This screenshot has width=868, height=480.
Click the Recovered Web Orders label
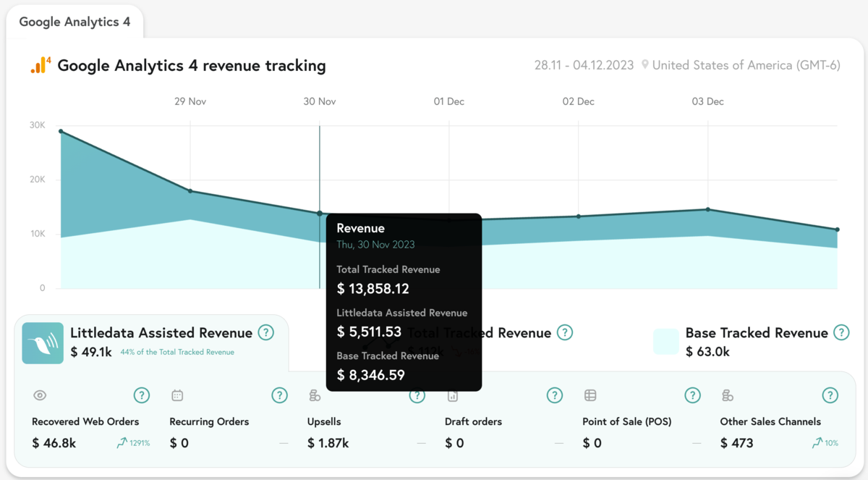pyautogui.click(x=85, y=421)
